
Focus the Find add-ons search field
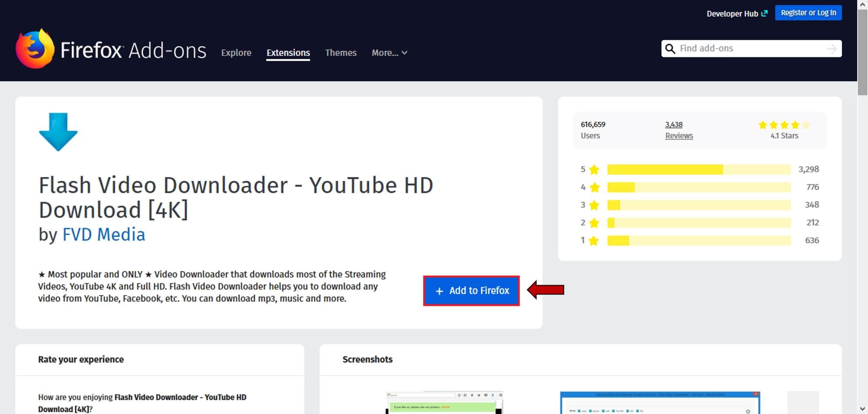click(751, 49)
